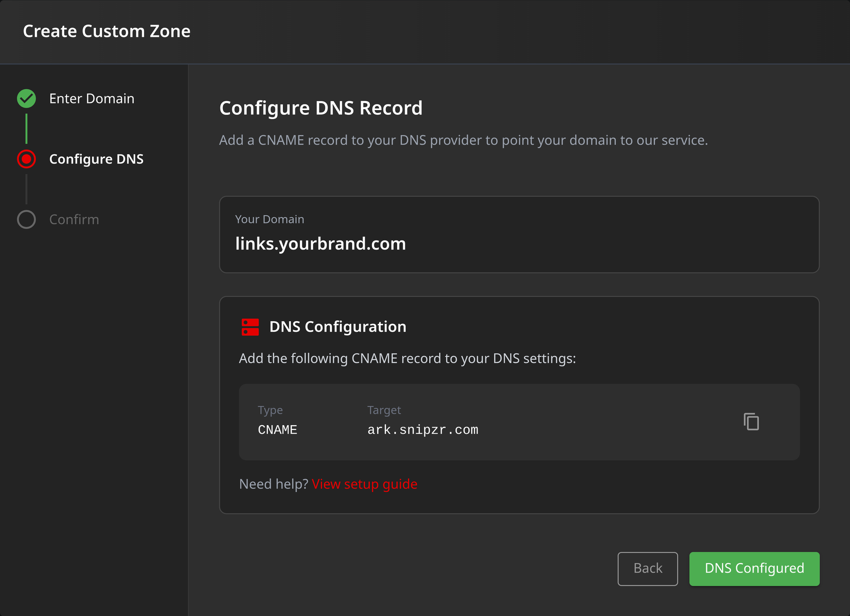Select the Configure DNS step indicator circle

click(x=26, y=159)
